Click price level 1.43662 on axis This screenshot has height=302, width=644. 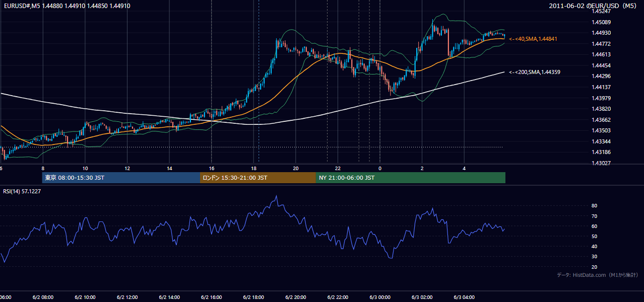click(601, 120)
